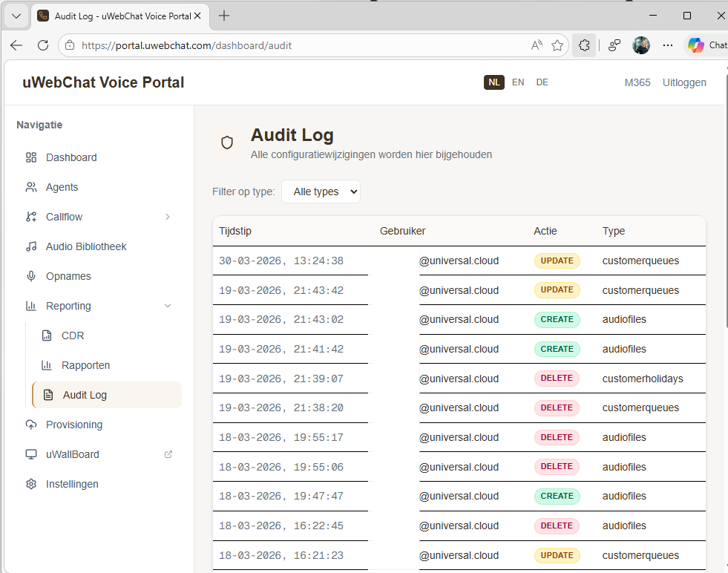Select the Agents icon in navigation
Image resolution: width=728 pixels, height=573 pixels.
[30, 187]
